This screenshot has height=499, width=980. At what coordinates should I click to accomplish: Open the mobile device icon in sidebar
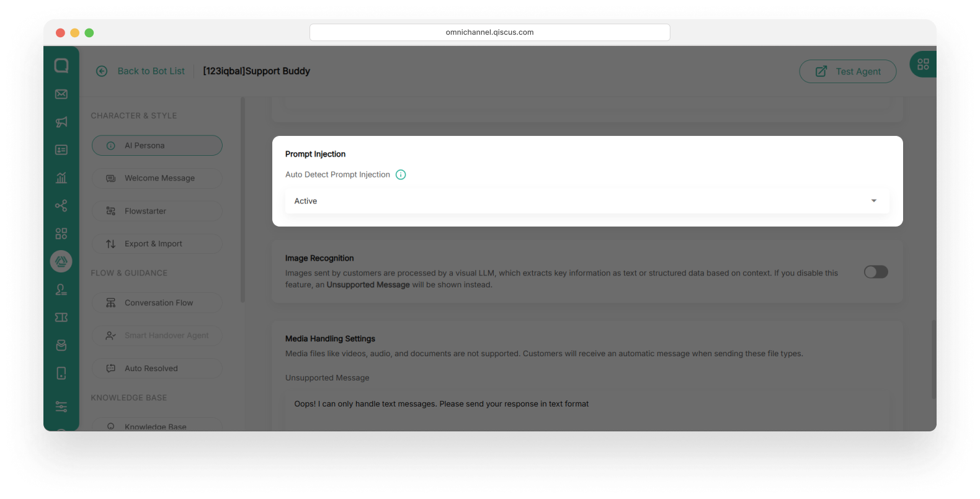coord(61,373)
